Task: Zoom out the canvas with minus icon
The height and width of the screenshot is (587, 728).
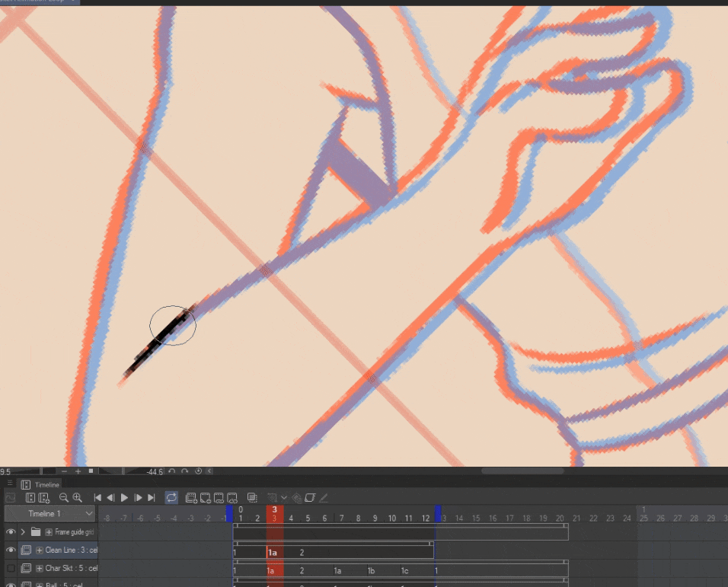Action: coord(65,471)
